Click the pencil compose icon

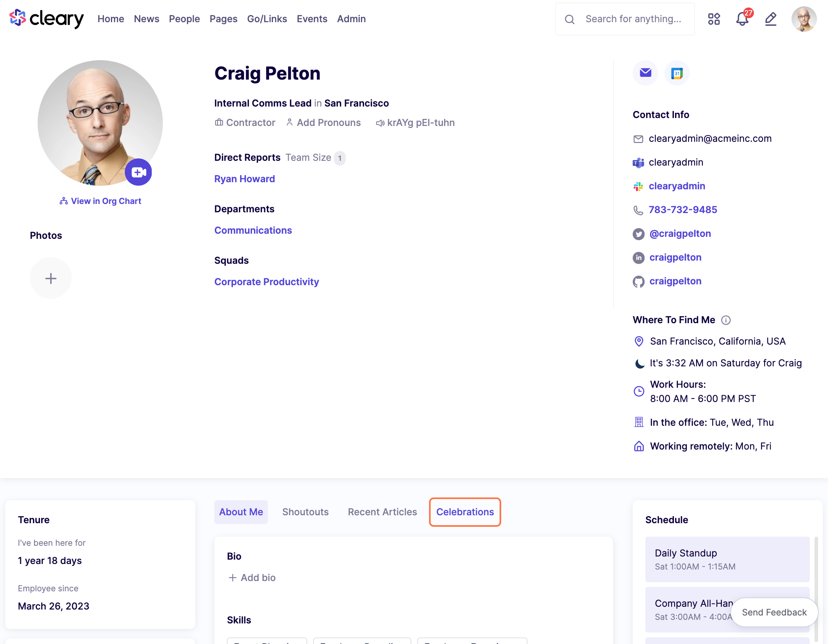pos(771,19)
